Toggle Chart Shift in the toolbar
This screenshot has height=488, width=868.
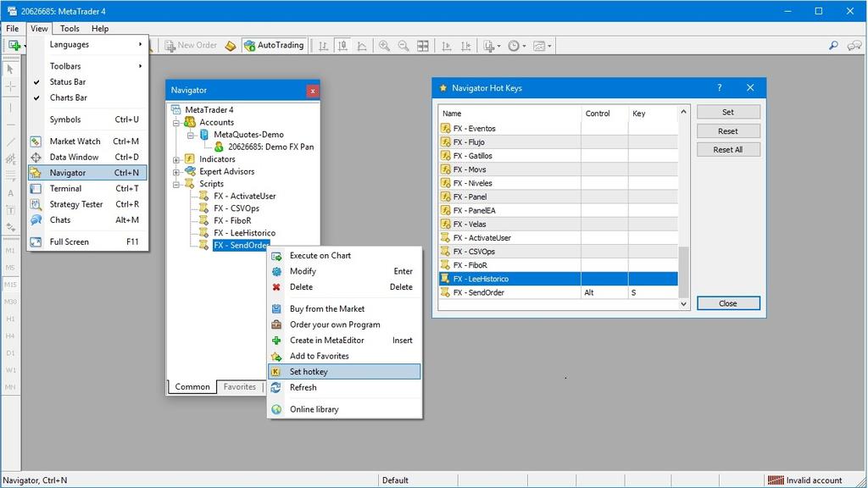pyautogui.click(x=466, y=46)
